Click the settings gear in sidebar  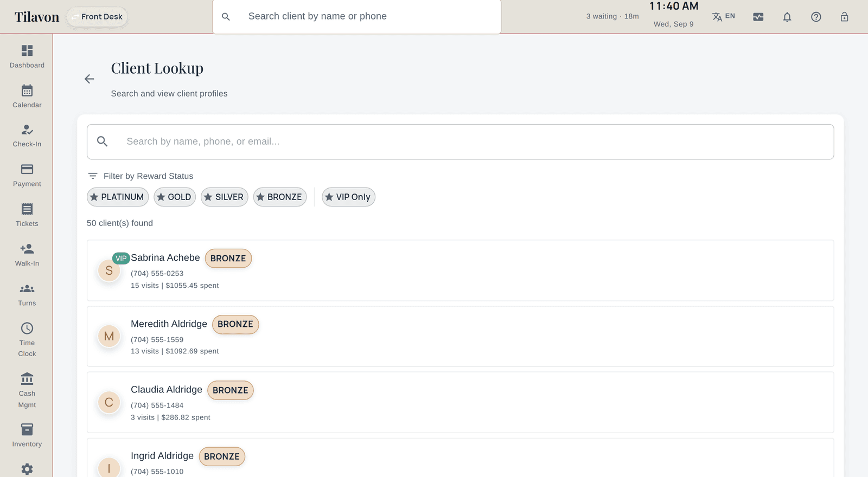click(x=27, y=469)
